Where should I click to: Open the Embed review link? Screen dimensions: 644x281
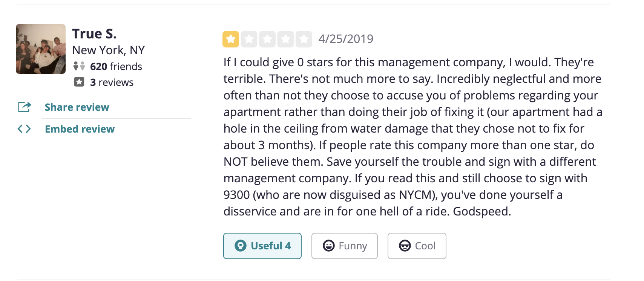(x=80, y=129)
